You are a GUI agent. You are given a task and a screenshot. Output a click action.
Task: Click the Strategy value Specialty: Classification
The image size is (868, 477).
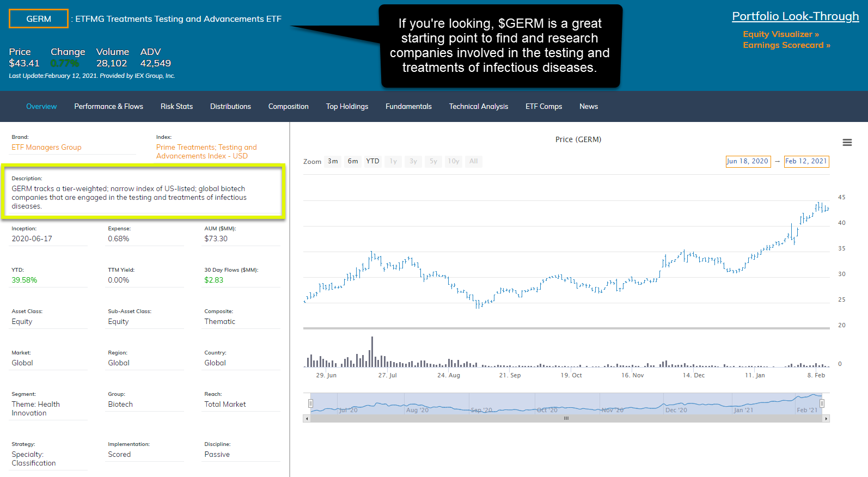coord(34,459)
